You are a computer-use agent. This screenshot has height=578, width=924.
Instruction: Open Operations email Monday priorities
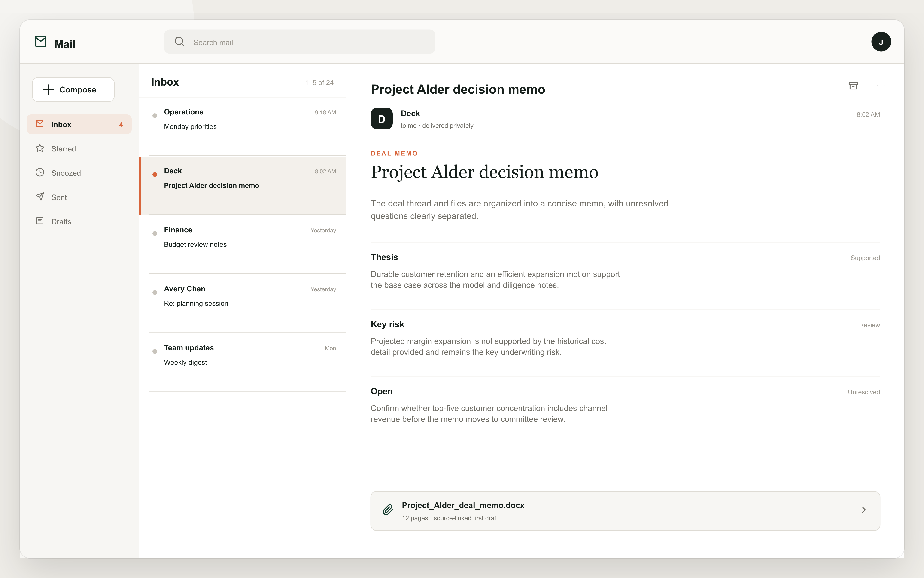coord(243,126)
